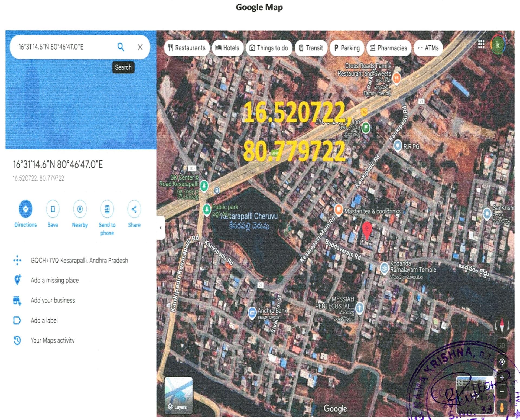Select the OYO Inn hotel marker
520x420 pixels.
[x=366, y=127]
